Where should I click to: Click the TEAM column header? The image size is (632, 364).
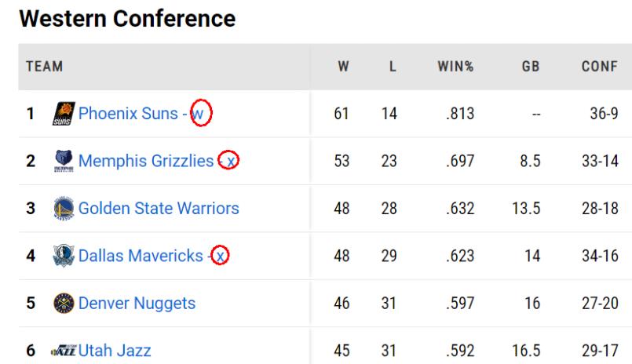[x=45, y=67]
